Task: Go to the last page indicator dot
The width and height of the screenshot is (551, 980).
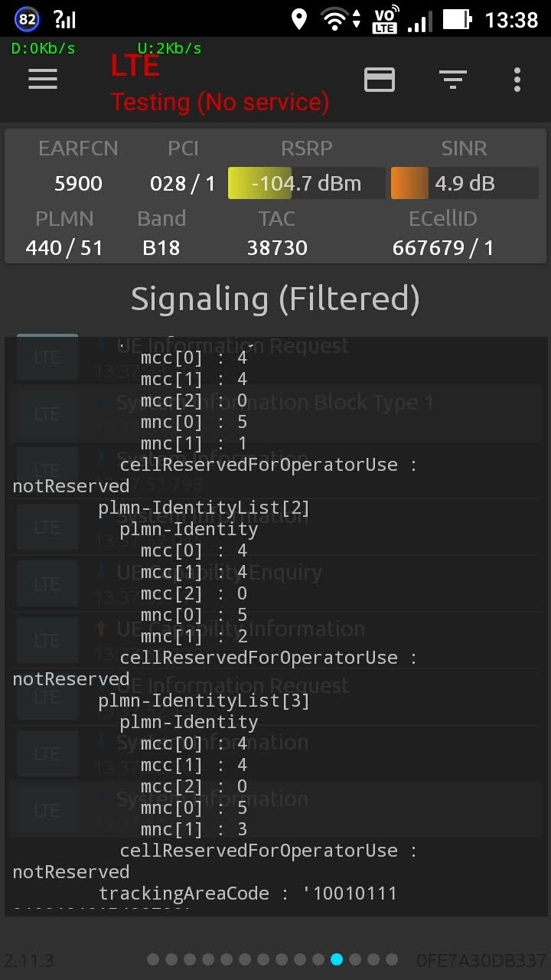Action: pos(392,959)
